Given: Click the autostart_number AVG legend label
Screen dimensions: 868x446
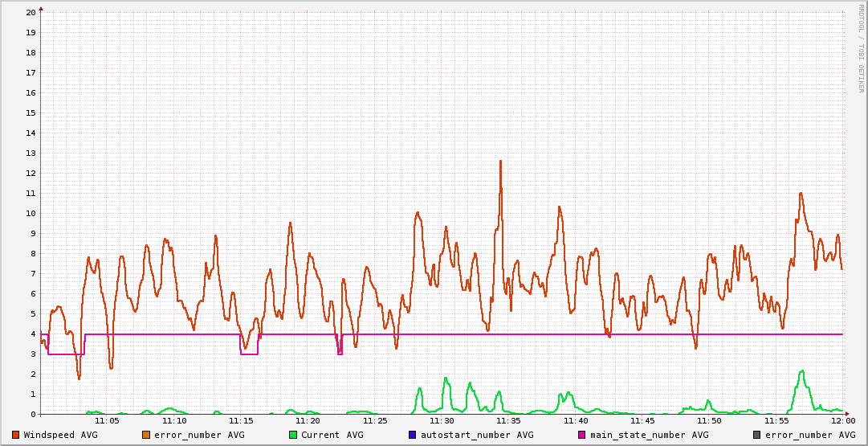Looking at the screenshot, I should click(x=477, y=435).
